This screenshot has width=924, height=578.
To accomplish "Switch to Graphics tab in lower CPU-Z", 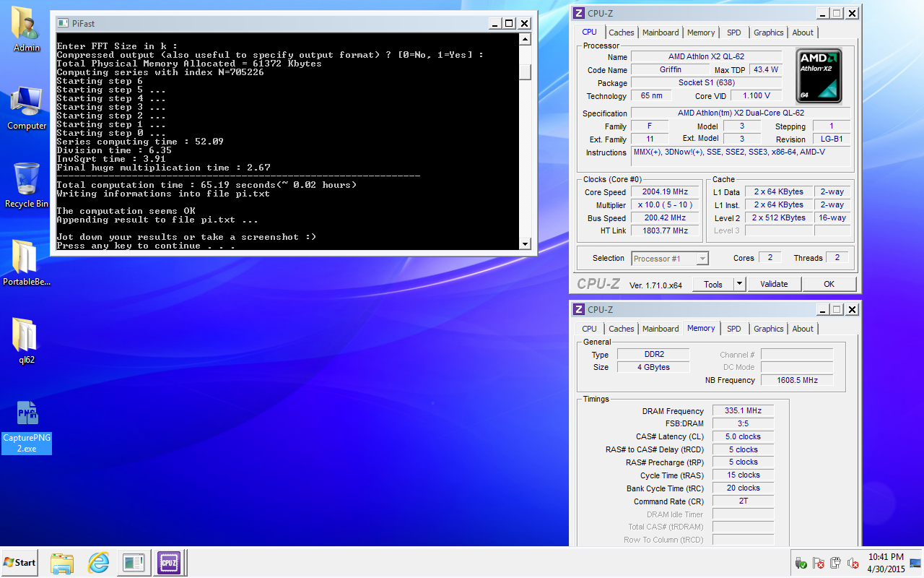I will (768, 329).
